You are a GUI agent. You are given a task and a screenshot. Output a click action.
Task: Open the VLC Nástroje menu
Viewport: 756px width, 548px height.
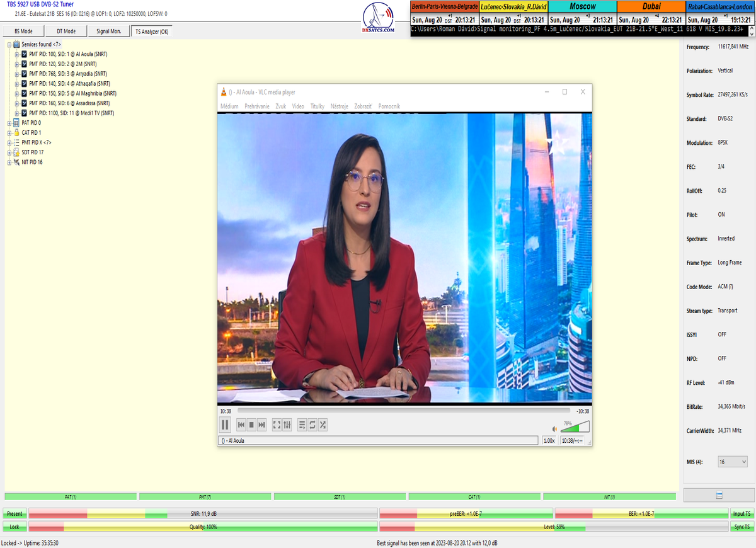(x=339, y=106)
